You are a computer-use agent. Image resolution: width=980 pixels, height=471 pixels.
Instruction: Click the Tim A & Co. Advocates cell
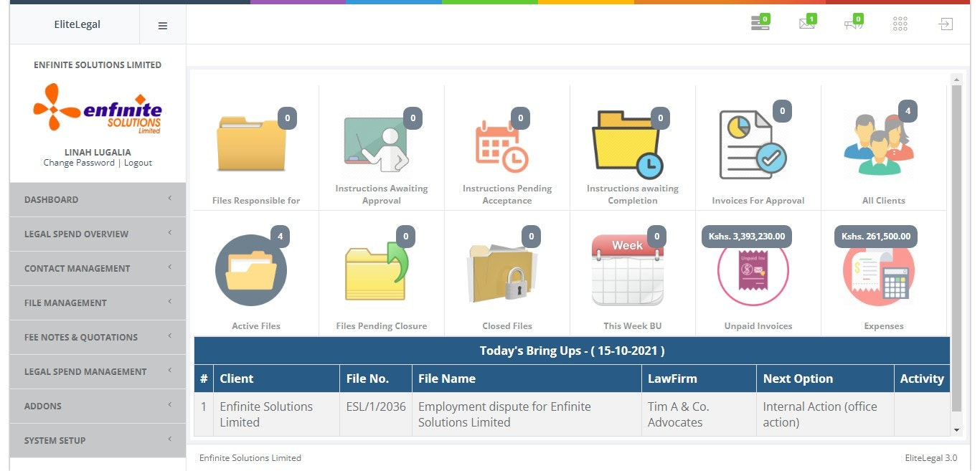tap(699, 414)
